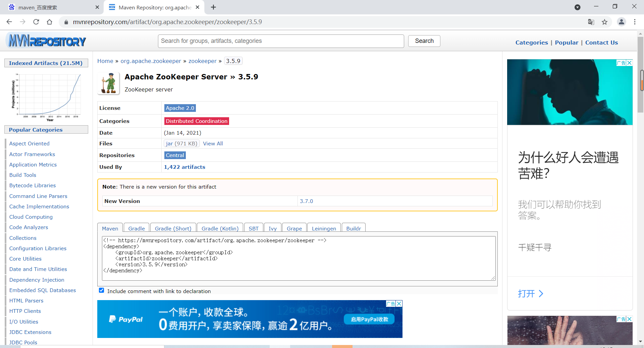Screen dimensions: 644x348
Task: Open new version 3.7.0 link
Action: [x=306, y=201]
